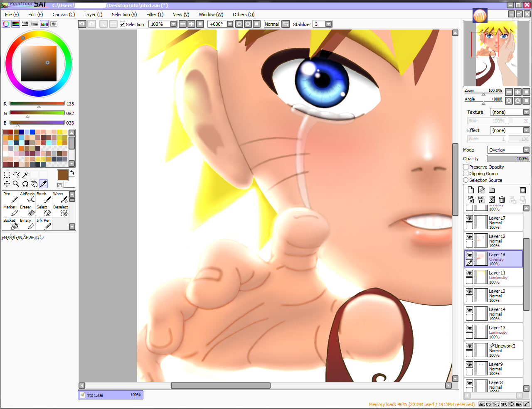Open the canvas zoom percentage dropdown
The width and height of the screenshot is (532, 409).
174,24
